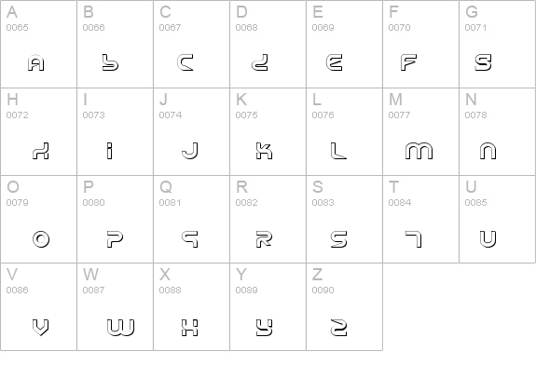The width and height of the screenshot is (536, 392).
Task: Click the Z glyph cell 0090
Action: pyautogui.click(x=345, y=306)
